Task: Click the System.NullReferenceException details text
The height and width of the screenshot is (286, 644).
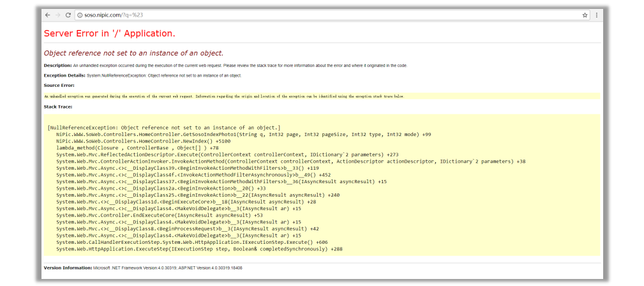Action: point(164,75)
